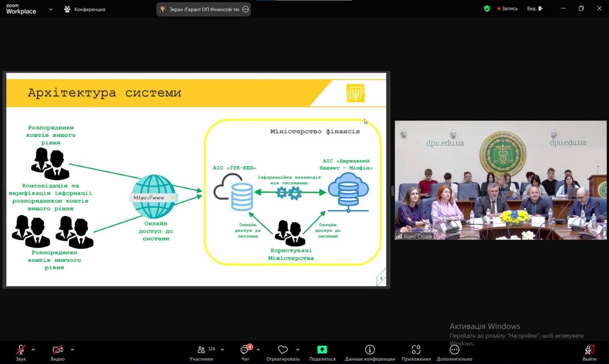609x364 pixels.
Task: Expand the reactions options arrow
Action: pos(298,350)
